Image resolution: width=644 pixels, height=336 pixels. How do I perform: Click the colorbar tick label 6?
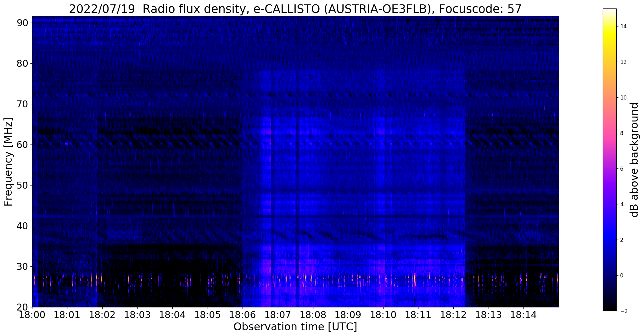point(621,169)
